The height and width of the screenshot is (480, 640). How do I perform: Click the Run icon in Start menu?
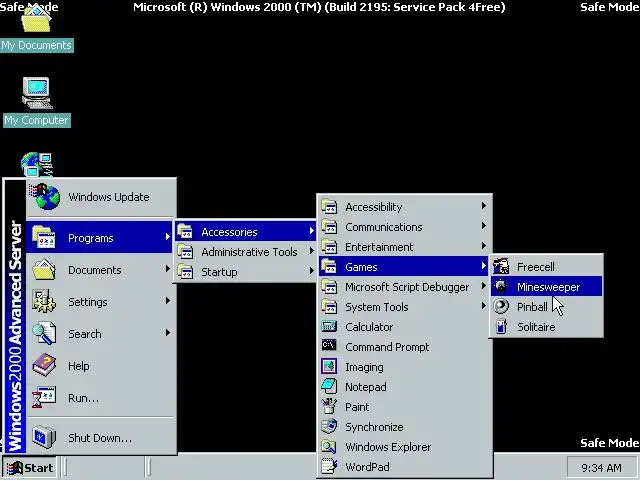[44, 397]
